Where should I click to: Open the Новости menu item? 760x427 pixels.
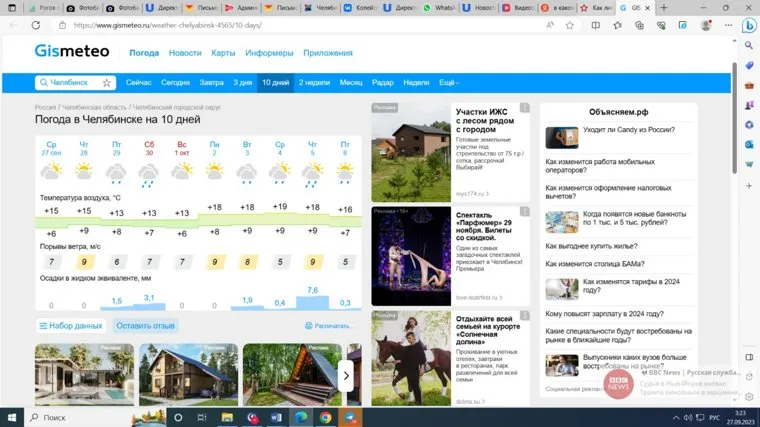point(185,52)
